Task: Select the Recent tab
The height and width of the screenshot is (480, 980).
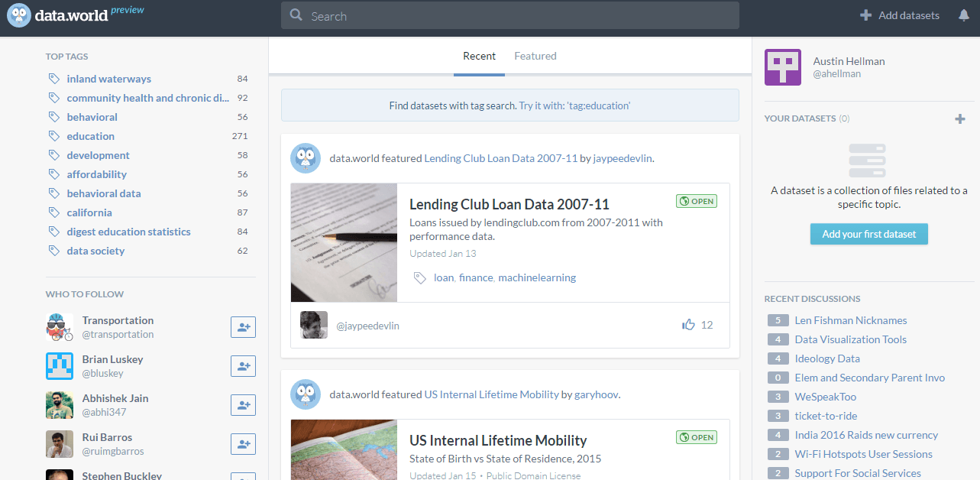Action: [x=479, y=56]
